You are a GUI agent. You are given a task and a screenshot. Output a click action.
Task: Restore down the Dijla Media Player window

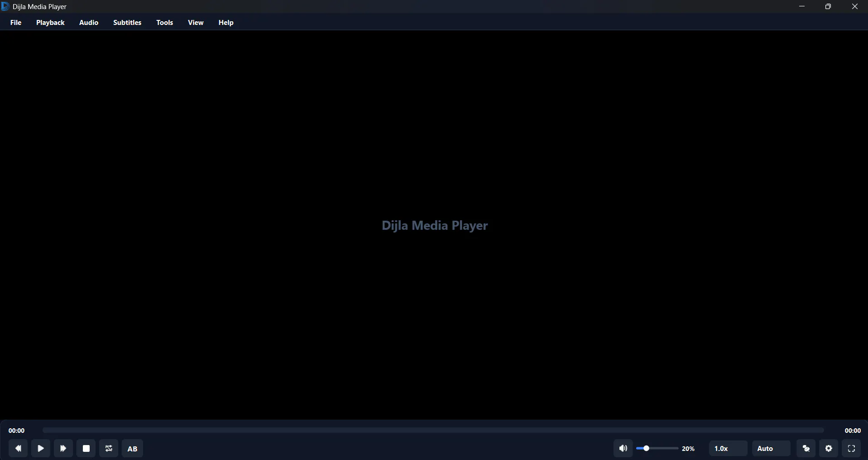click(828, 6)
